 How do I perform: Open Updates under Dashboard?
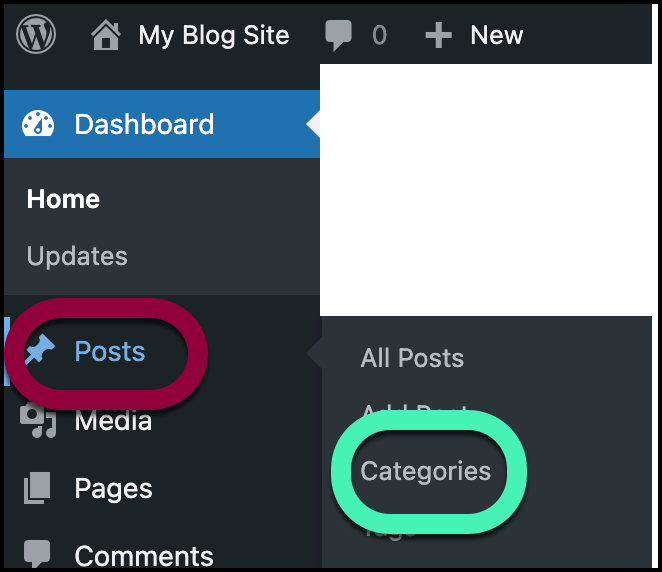coord(77,256)
